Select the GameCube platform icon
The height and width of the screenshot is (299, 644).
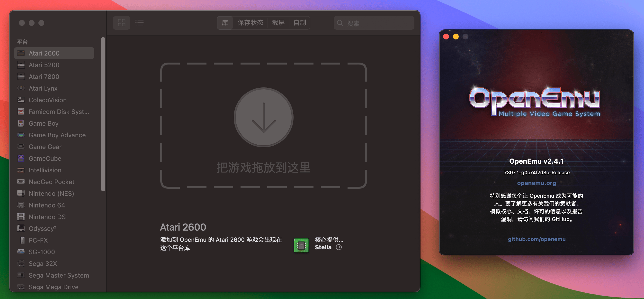(21, 158)
